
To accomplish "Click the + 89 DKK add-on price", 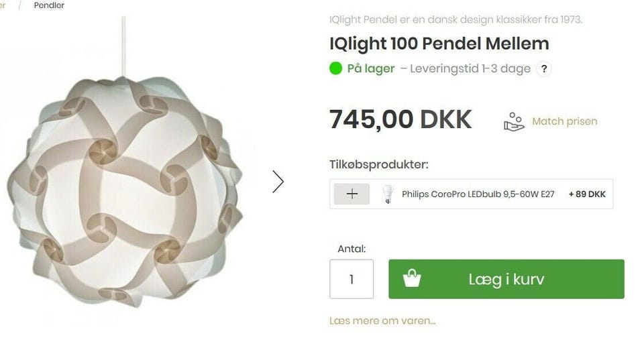I will 587,194.
